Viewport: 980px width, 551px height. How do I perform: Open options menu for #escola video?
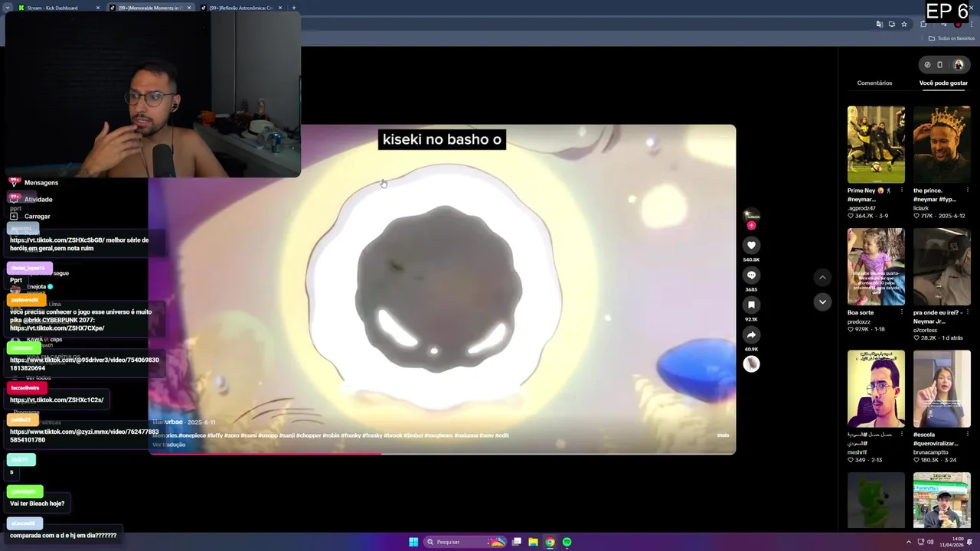(967, 435)
